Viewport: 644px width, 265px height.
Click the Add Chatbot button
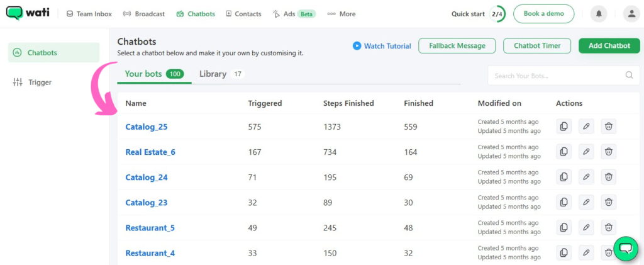[x=609, y=45]
